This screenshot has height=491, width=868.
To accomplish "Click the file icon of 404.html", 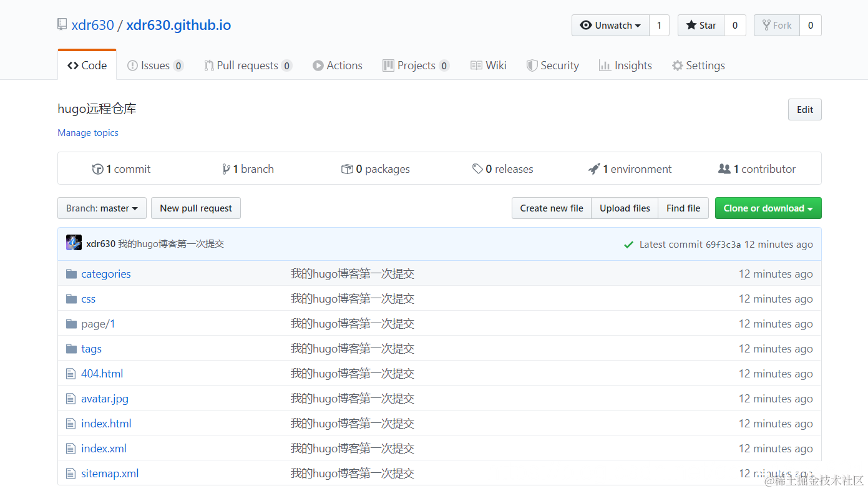I will coord(71,374).
